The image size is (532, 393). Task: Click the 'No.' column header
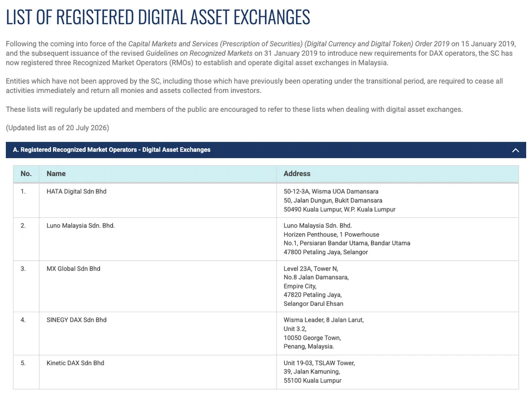click(x=26, y=174)
